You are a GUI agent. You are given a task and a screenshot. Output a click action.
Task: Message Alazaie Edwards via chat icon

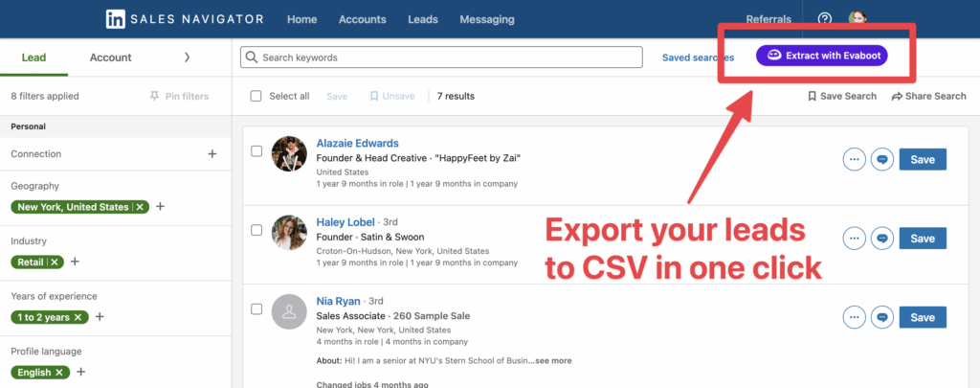881,160
